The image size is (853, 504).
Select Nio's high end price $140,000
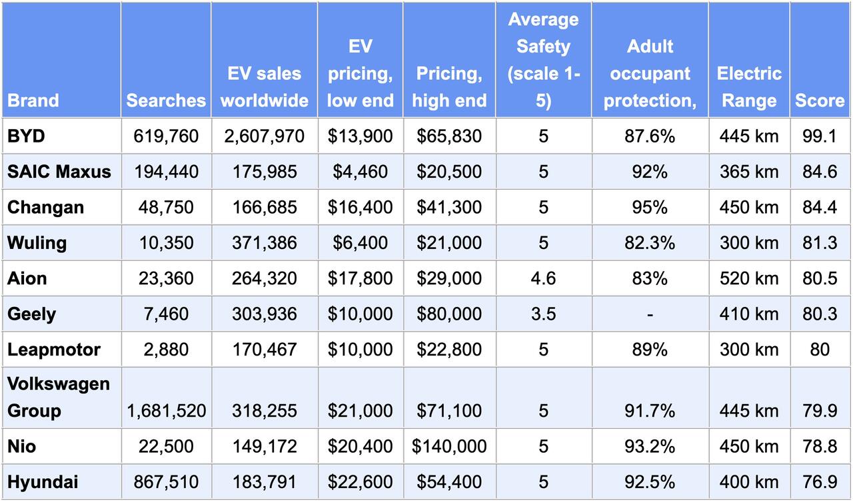[449, 447]
